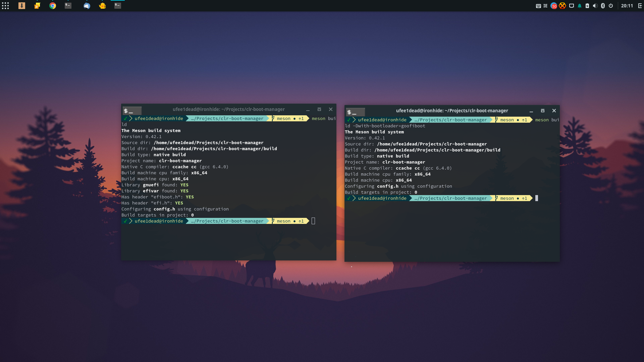Click the left terminal's empty prompt cursor
Viewport: 644px width, 362px height.
pos(313,221)
